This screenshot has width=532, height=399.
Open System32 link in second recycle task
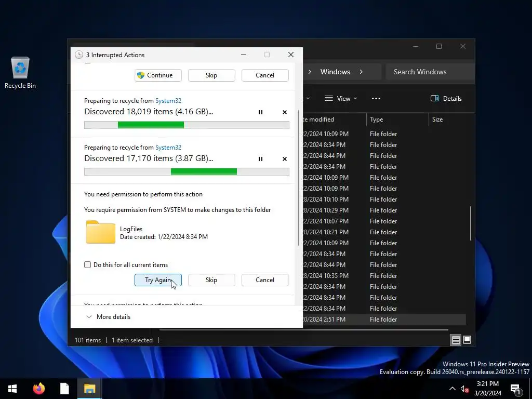pos(168,148)
